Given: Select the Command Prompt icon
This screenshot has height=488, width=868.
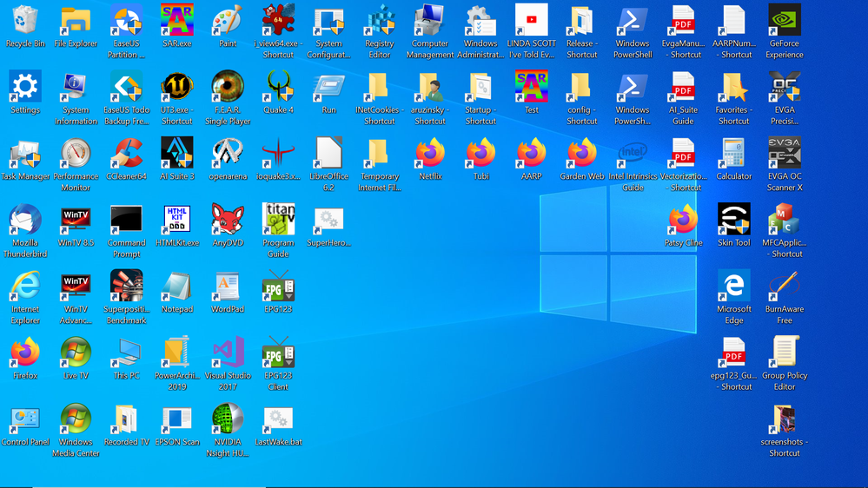Looking at the screenshot, I should pyautogui.click(x=127, y=219).
